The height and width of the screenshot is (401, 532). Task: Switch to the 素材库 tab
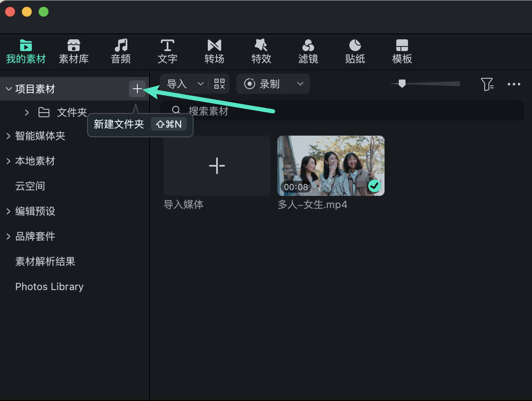click(x=74, y=51)
